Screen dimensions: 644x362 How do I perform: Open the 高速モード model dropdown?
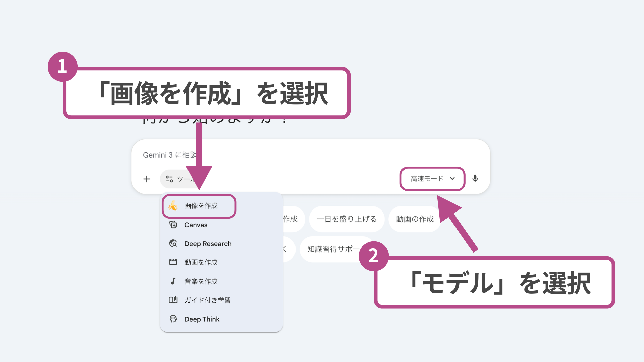click(x=427, y=179)
